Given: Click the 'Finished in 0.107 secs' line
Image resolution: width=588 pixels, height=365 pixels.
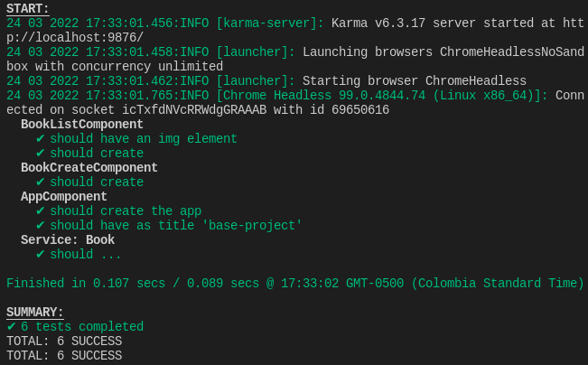Looking at the screenshot, I should [295, 283].
